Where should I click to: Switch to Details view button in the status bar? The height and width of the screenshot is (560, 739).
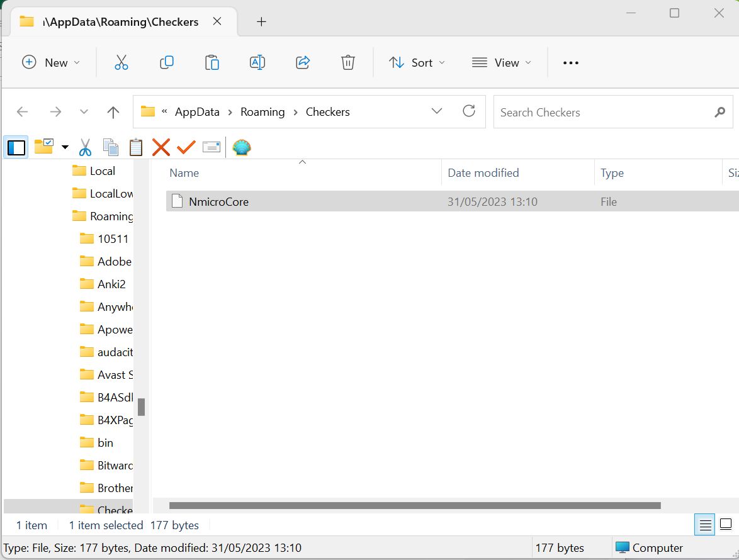[x=705, y=525]
